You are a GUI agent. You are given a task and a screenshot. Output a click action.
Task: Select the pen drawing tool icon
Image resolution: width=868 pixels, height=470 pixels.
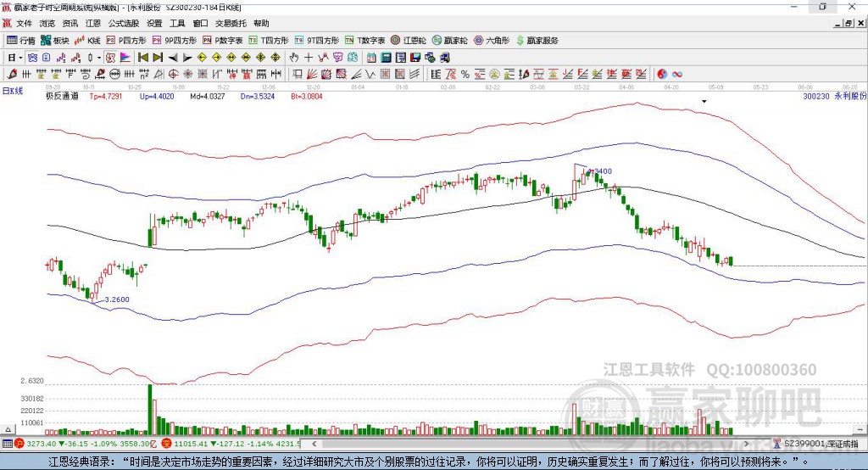point(12,74)
